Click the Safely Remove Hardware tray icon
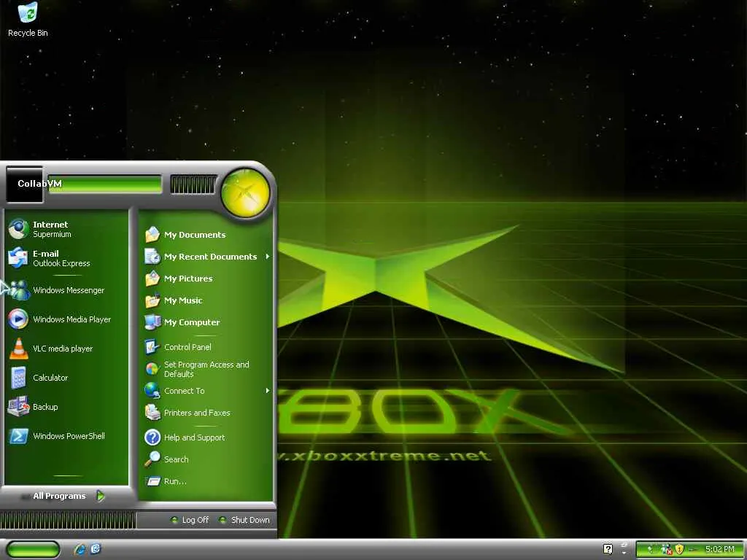 pyautogui.click(x=650, y=549)
